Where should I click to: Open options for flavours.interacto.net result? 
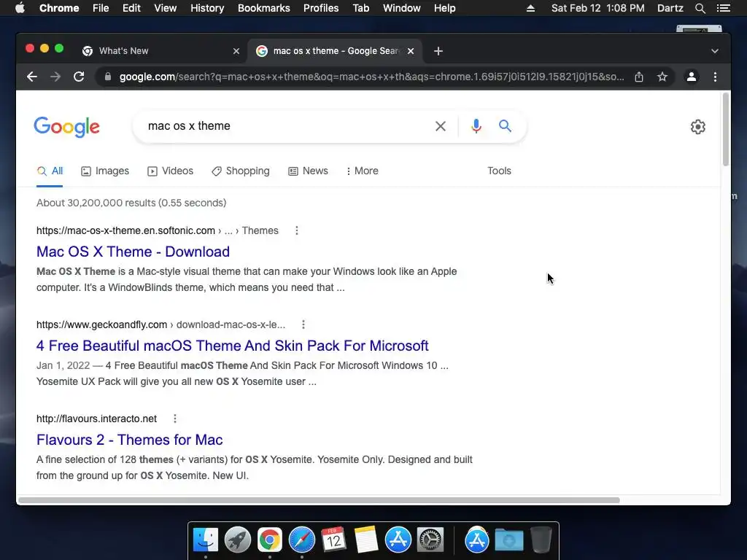click(175, 419)
